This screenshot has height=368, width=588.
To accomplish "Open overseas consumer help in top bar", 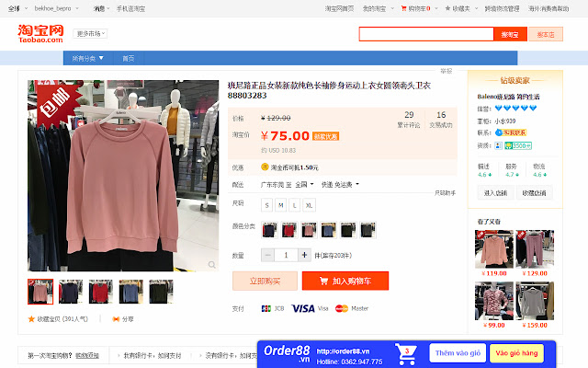I will (x=548, y=8).
